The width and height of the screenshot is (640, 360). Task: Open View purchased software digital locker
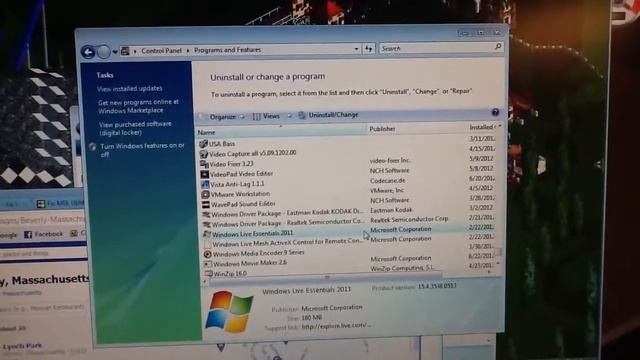coord(135,128)
